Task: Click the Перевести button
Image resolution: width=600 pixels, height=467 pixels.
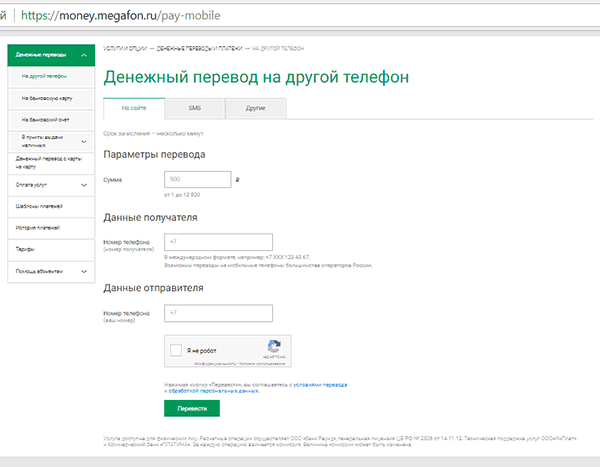Action: [x=192, y=408]
